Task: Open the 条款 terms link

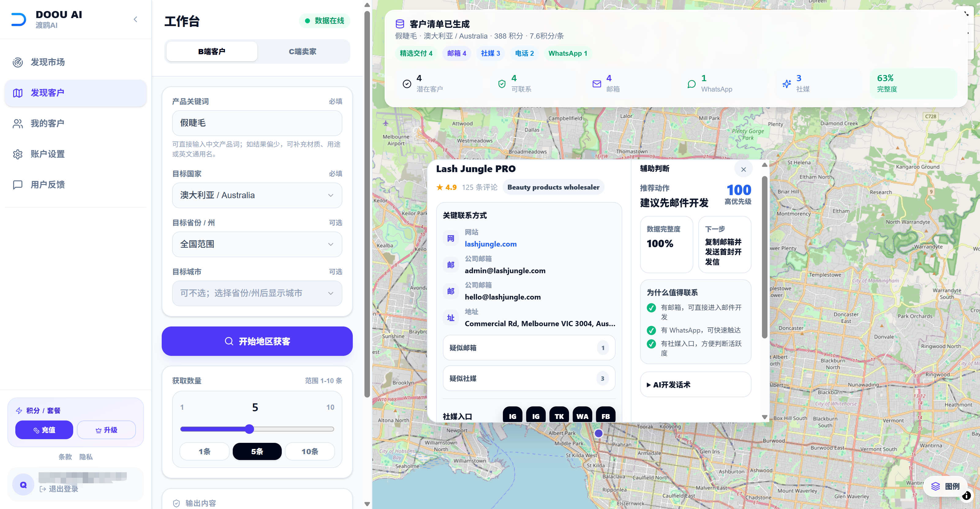Action: 65,457
